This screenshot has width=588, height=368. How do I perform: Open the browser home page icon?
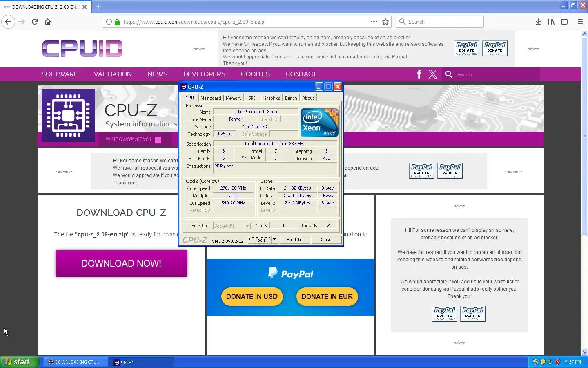tap(48, 22)
